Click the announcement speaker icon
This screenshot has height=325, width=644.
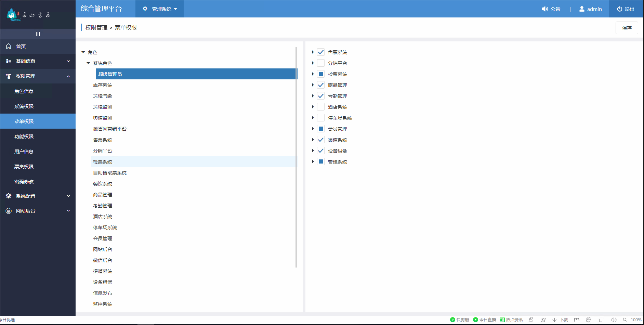click(x=544, y=9)
